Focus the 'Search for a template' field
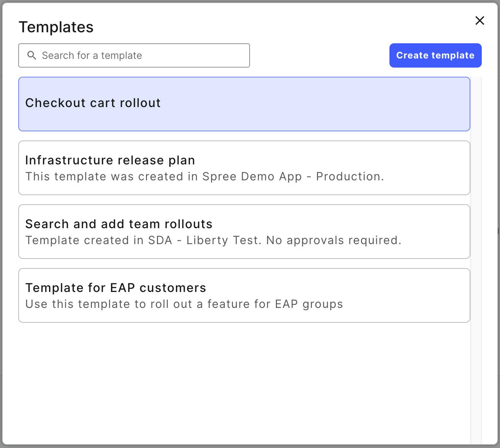 coord(141,55)
